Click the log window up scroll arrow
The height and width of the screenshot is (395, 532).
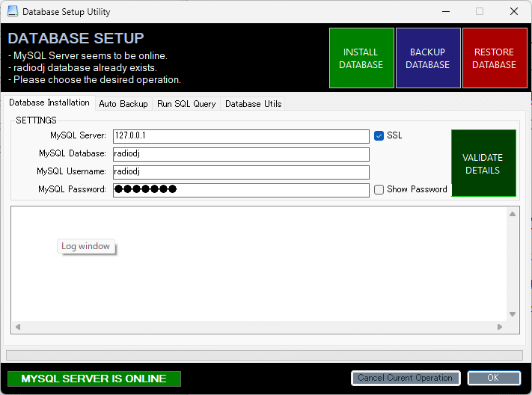pos(513,214)
